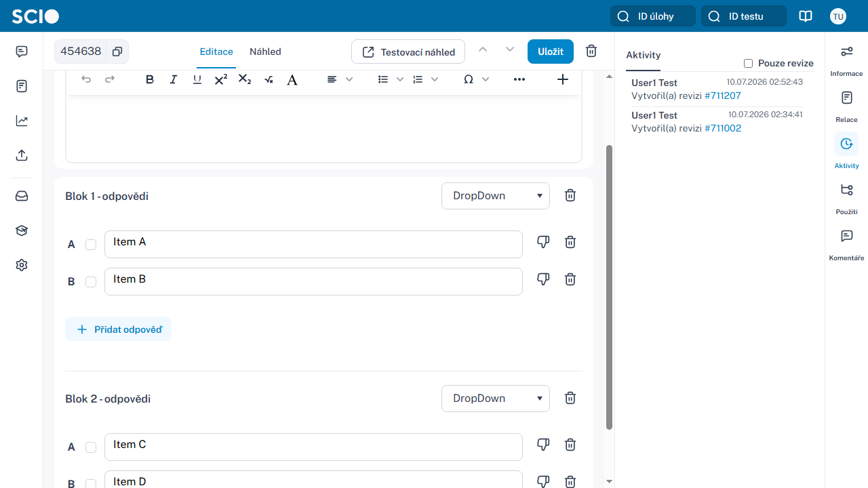The image size is (868, 488).
Task: Open the Komentáře panel
Action: pos(846,245)
